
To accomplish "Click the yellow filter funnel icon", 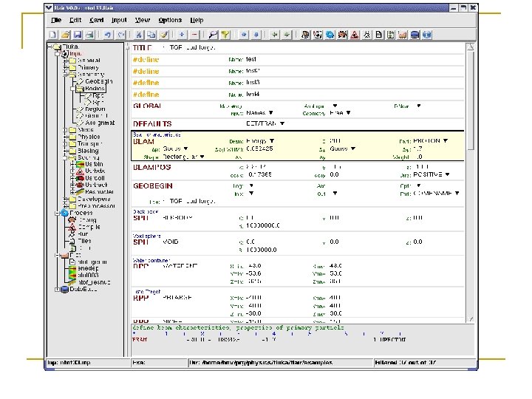I will [225, 34].
